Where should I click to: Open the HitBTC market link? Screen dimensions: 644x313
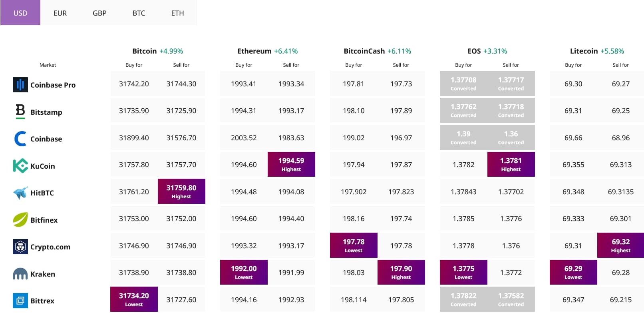[42, 193]
